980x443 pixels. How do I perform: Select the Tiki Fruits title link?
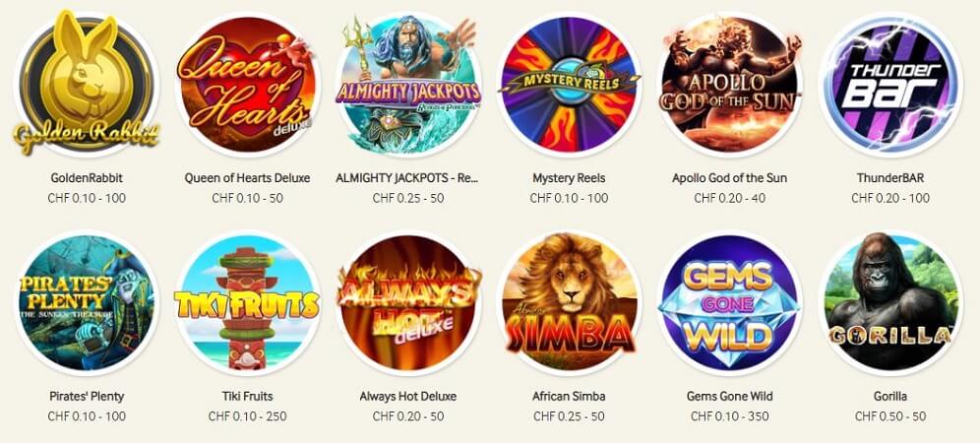248,396
